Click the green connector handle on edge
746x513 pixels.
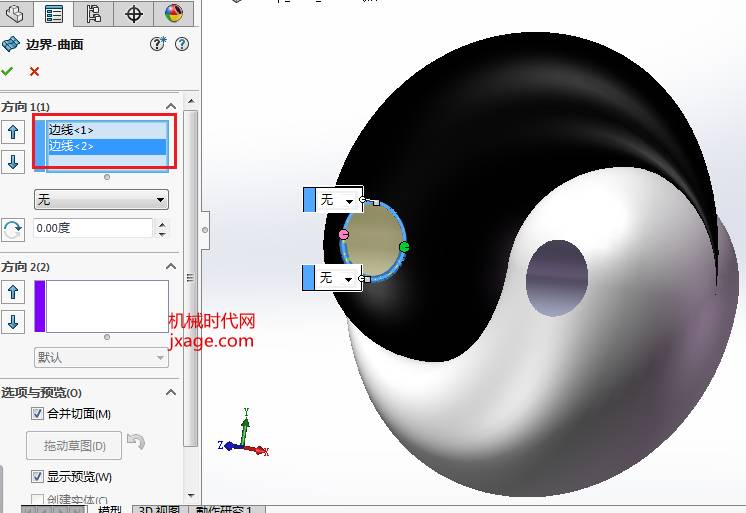(404, 247)
